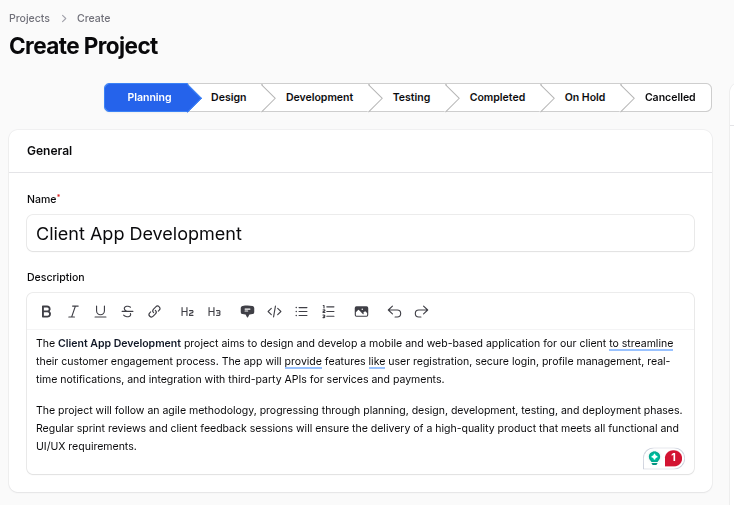734x505 pixels.
Task: Click the Name field label
Action: (42, 199)
